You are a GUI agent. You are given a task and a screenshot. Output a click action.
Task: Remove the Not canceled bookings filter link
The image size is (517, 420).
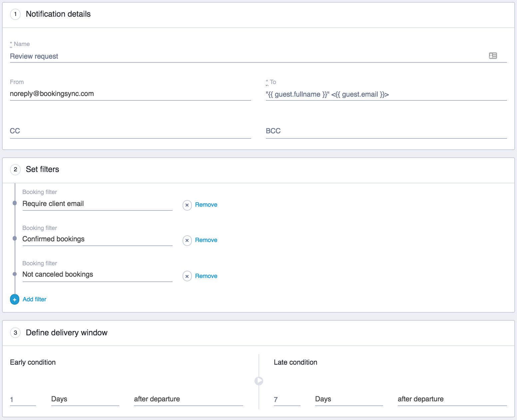pos(206,276)
